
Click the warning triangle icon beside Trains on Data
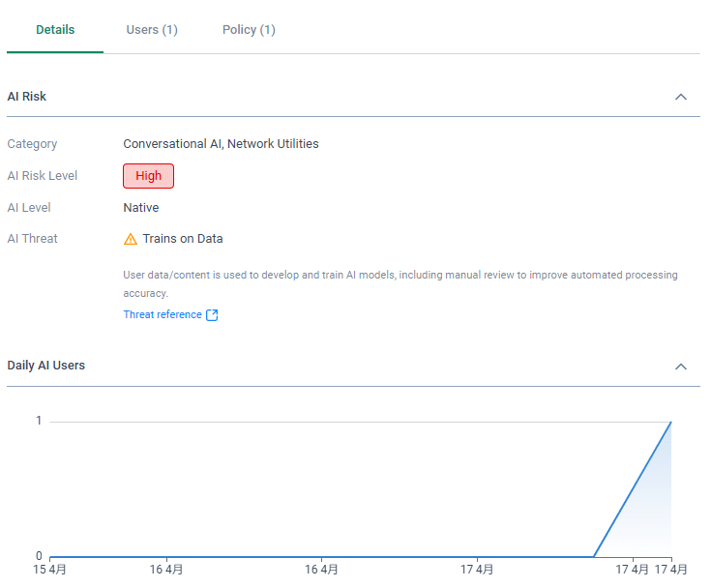tap(131, 239)
